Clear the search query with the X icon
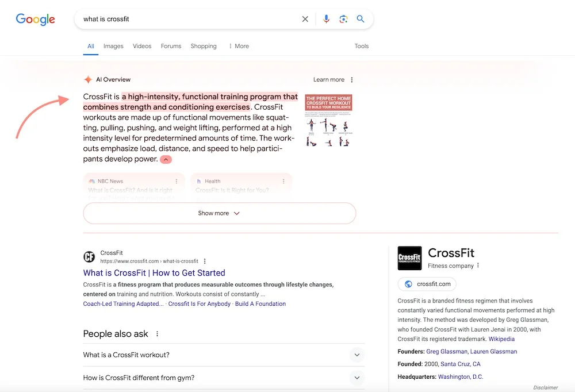 [305, 19]
